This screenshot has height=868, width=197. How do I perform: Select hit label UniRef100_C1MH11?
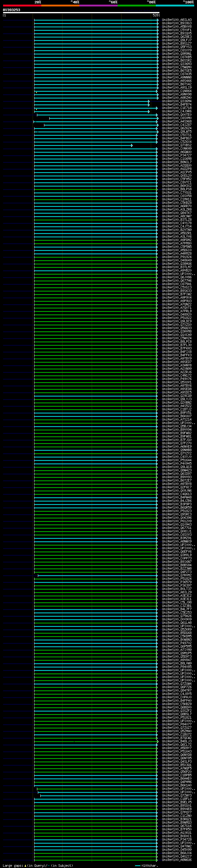click(x=177, y=200)
